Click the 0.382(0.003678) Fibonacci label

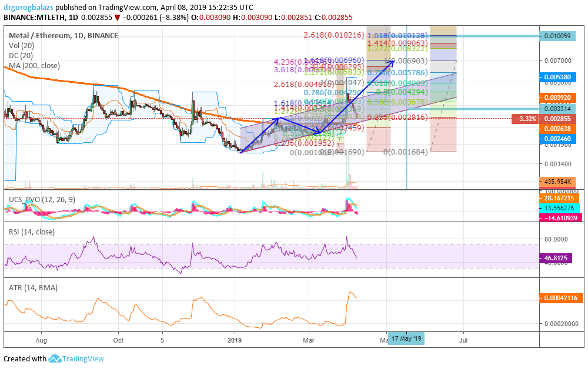[x=397, y=102]
